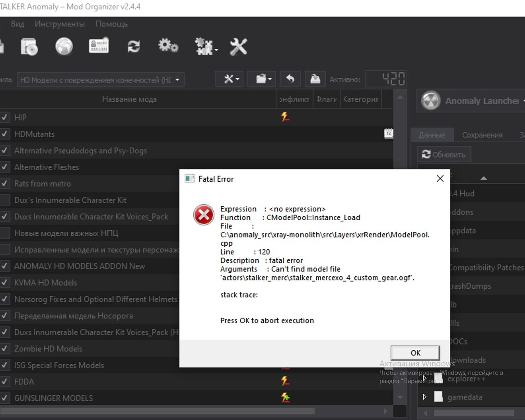Click the gamedata folder file icon
The image size is (525, 420).
click(x=438, y=397)
